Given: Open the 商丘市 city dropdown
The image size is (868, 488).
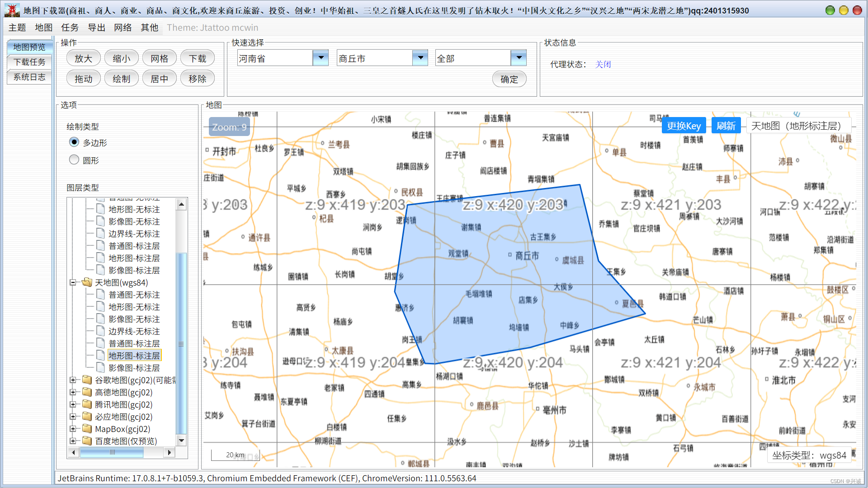Looking at the screenshot, I should [420, 58].
